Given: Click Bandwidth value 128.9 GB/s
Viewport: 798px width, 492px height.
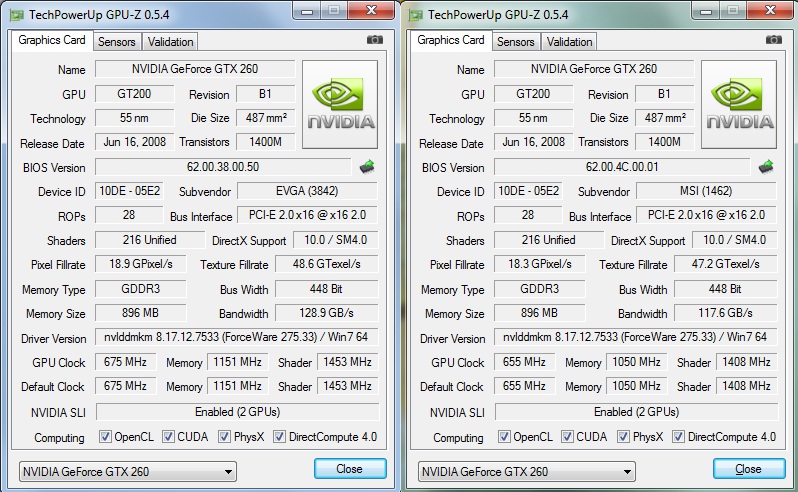Looking at the screenshot, I should click(x=326, y=313).
